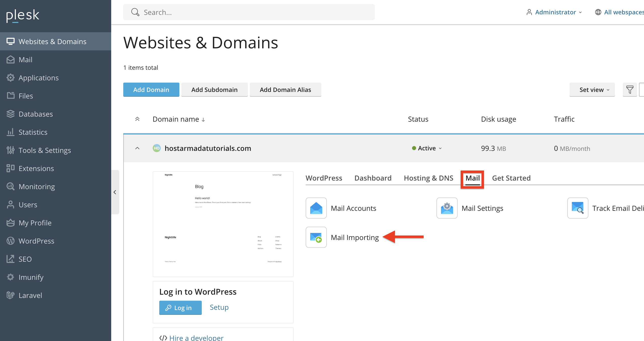644x341 pixels.
Task: Click the Add Domain button
Action: coord(151,90)
